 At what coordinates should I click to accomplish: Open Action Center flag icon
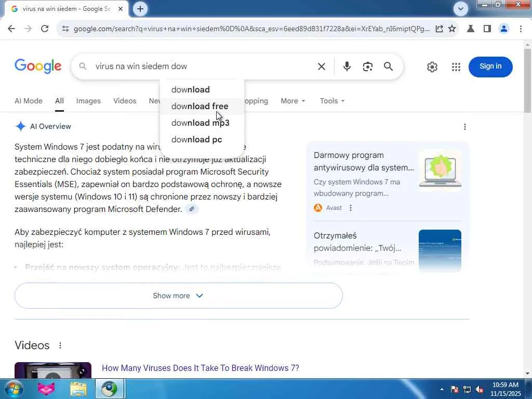[x=455, y=390]
